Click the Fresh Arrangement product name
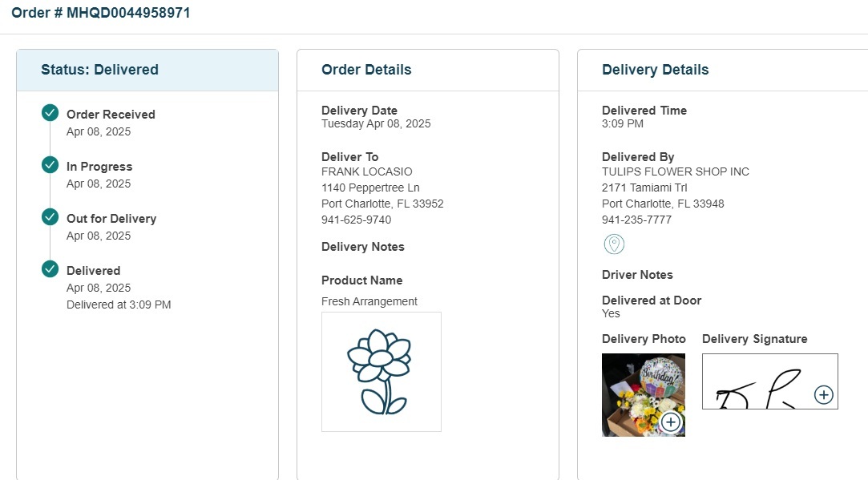The height and width of the screenshot is (480, 868). tap(369, 301)
